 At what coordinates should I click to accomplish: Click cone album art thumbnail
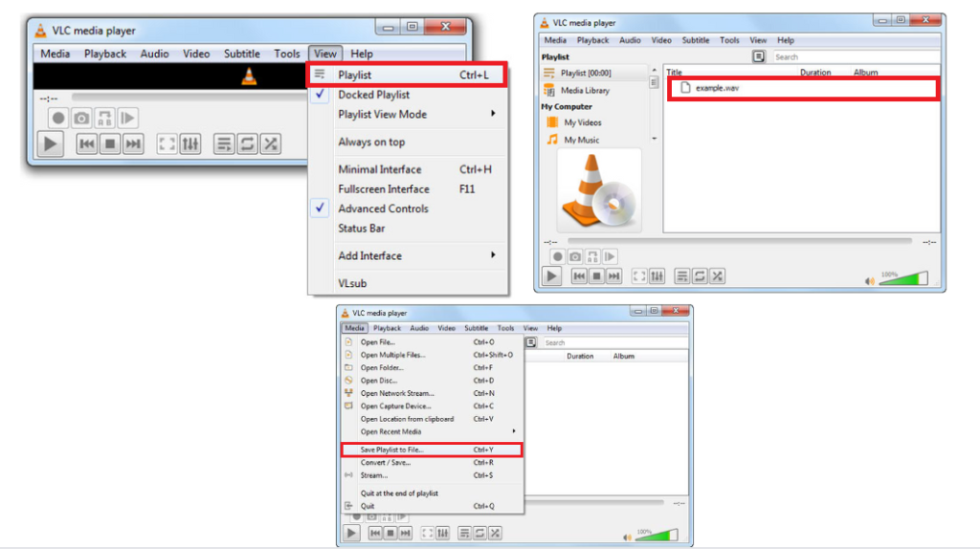point(599,190)
